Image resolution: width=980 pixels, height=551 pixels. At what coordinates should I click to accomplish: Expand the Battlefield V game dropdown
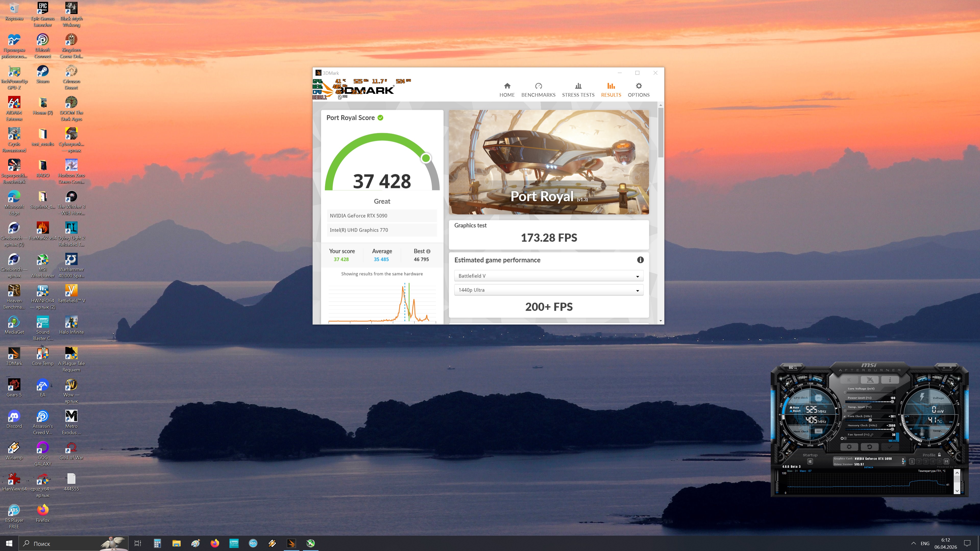click(549, 276)
